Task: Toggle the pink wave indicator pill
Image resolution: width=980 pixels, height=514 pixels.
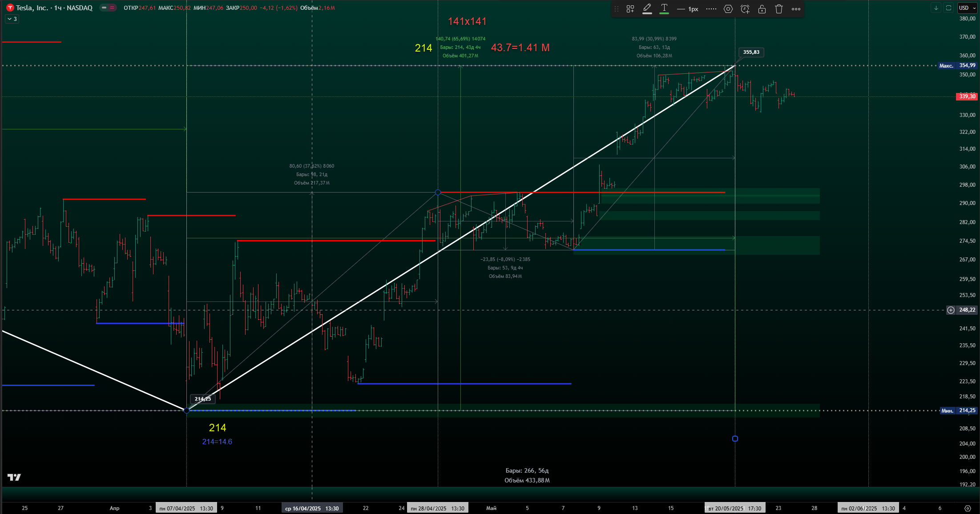Action: [x=113, y=8]
